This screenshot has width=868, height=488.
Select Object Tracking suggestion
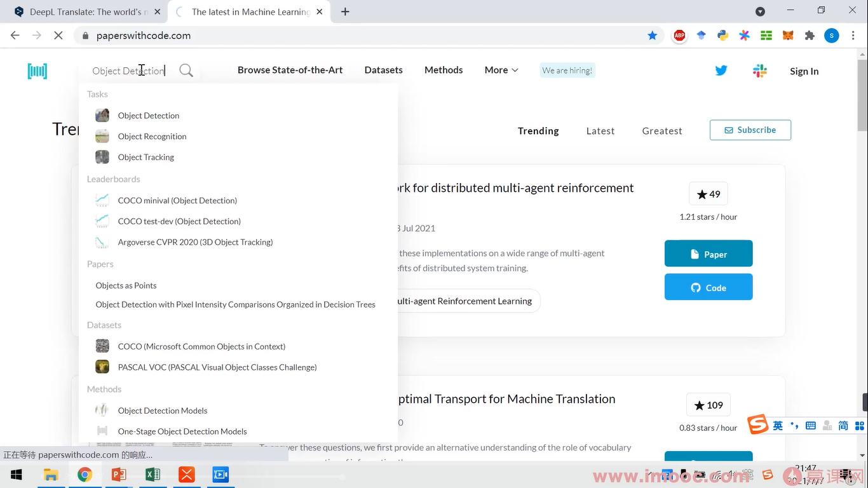146,158
